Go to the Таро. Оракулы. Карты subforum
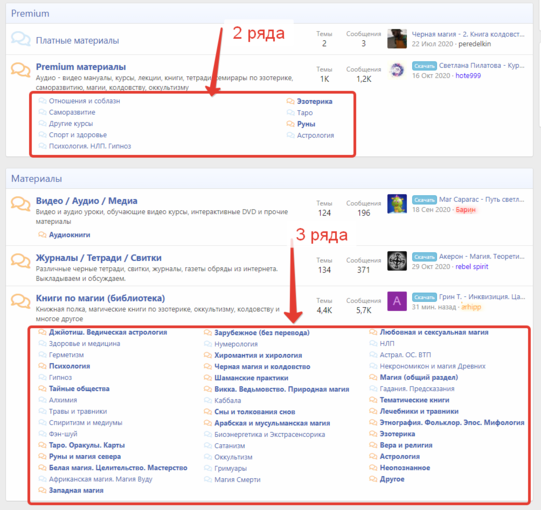The image size is (541, 510). pyautogui.click(x=87, y=445)
